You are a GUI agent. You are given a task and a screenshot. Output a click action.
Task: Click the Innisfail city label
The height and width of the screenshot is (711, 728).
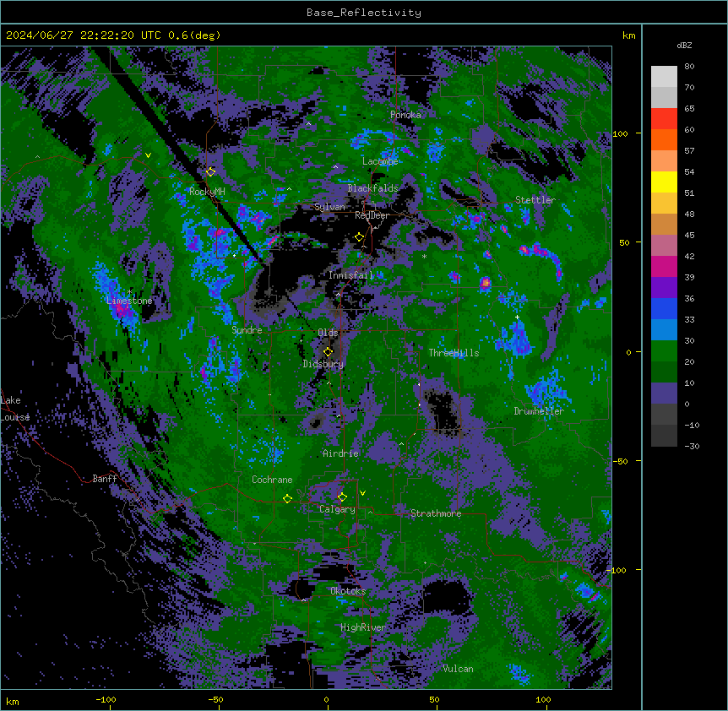(x=351, y=275)
